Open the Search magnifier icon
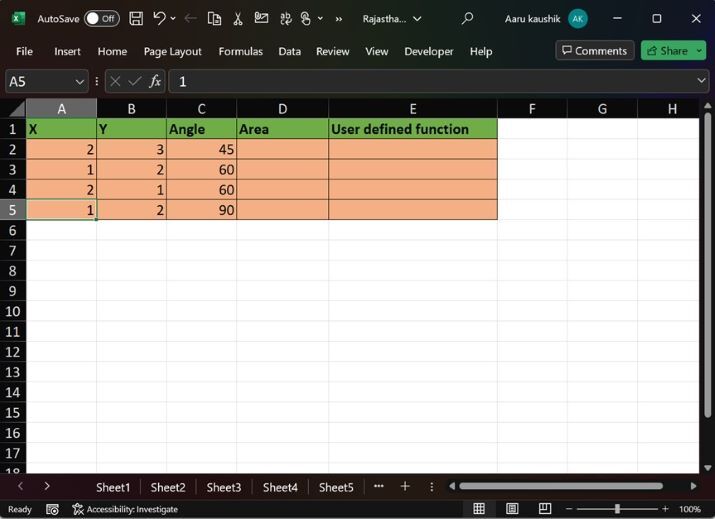 click(x=467, y=19)
